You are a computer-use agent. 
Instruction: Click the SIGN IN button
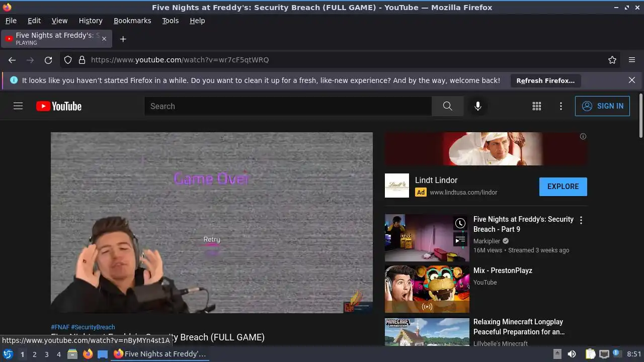[x=602, y=106]
